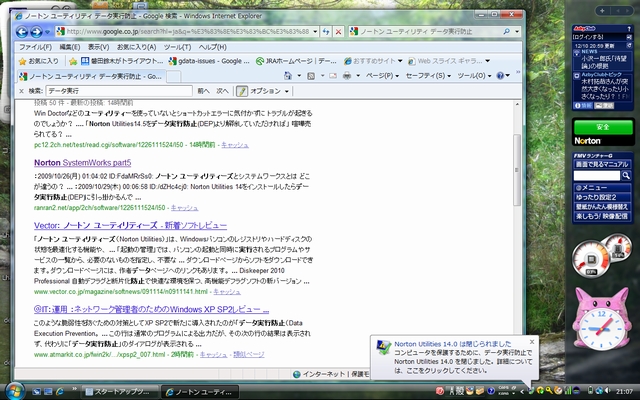Click the AzbyClub gadget help question mark
640x400 pixels.
coord(629,29)
